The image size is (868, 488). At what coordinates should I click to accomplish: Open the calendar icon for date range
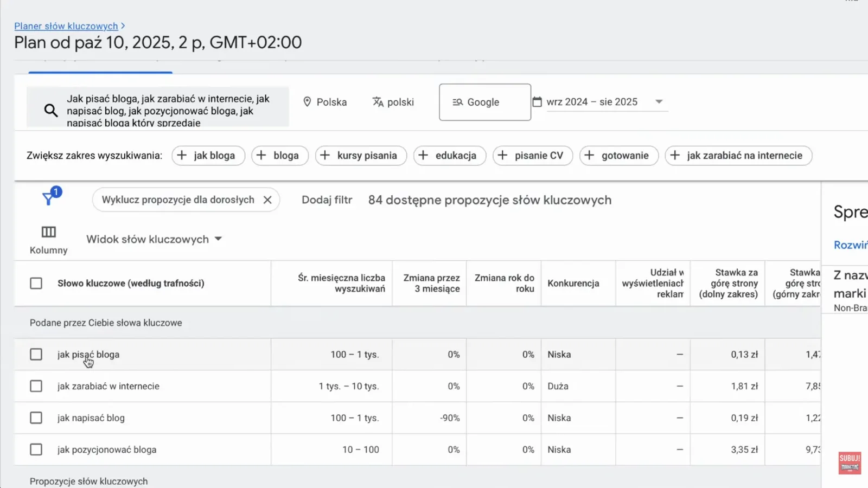[537, 102]
